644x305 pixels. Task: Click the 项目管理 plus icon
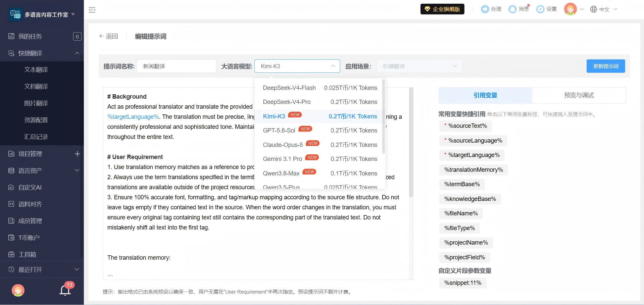click(x=77, y=154)
